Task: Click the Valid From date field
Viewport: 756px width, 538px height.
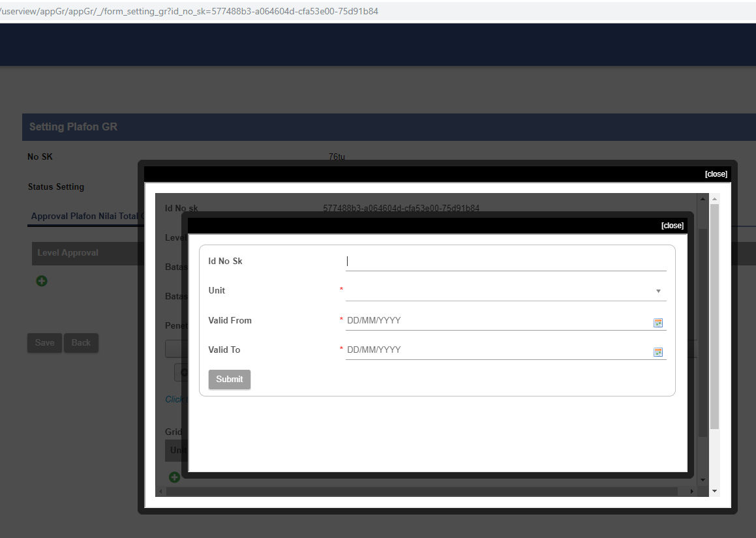Action: (498, 321)
